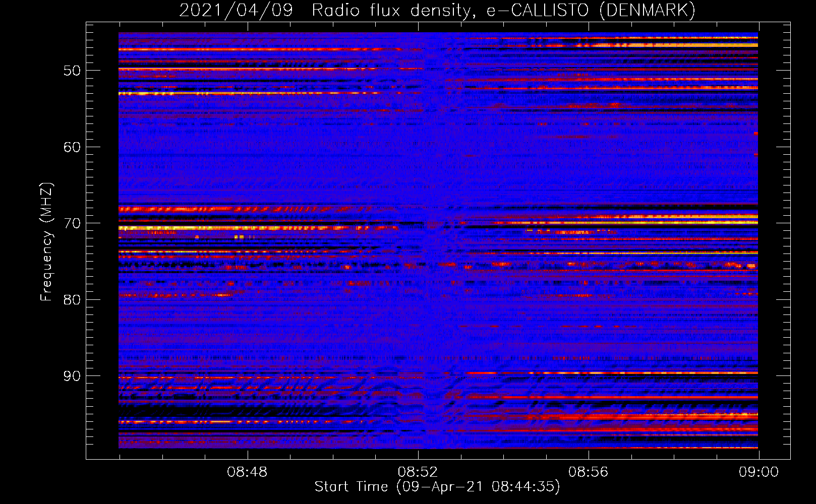Click the plot title '2021/04/09 Radio flux density'
This screenshot has height=504, width=816.
(x=437, y=11)
